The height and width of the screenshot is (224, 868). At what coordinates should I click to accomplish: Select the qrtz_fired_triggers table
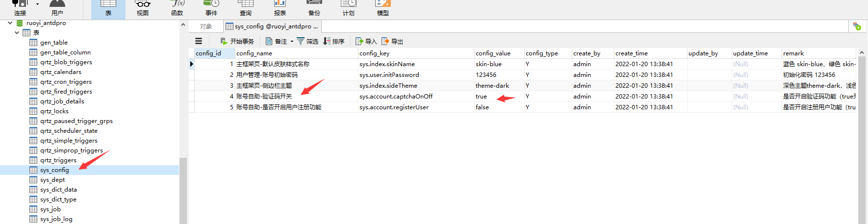(66, 92)
